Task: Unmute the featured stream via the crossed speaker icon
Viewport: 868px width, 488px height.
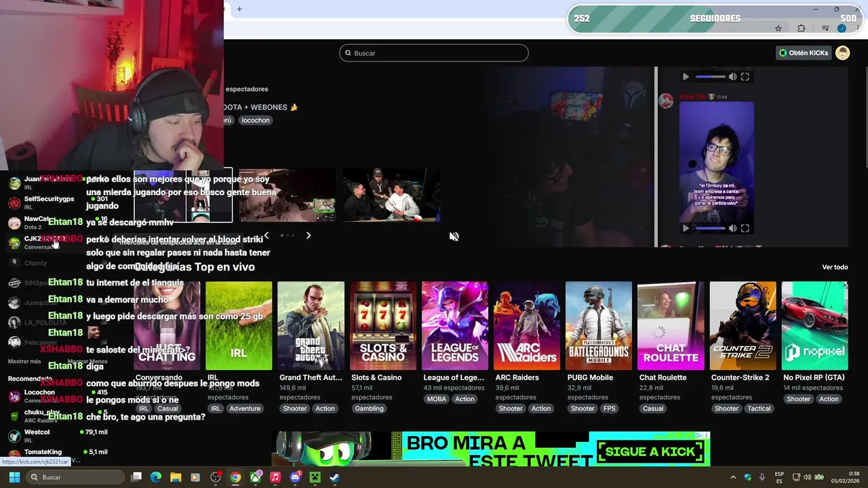Action: (454, 237)
